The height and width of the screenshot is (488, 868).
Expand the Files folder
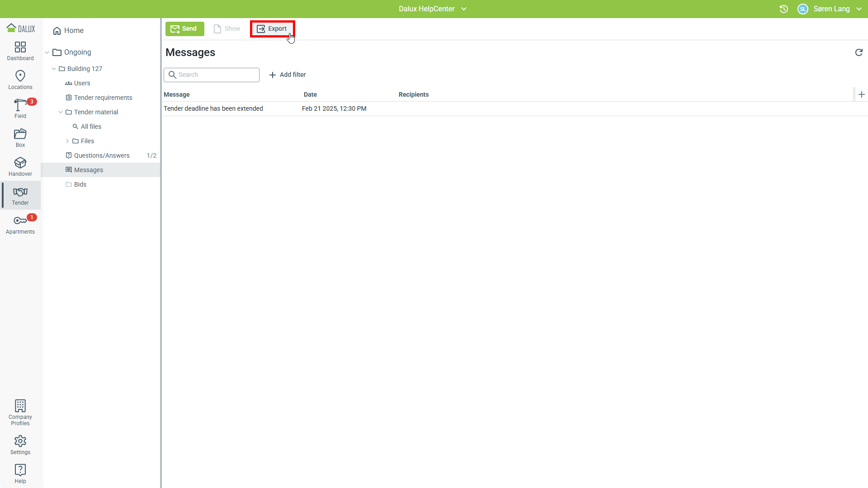click(x=67, y=141)
